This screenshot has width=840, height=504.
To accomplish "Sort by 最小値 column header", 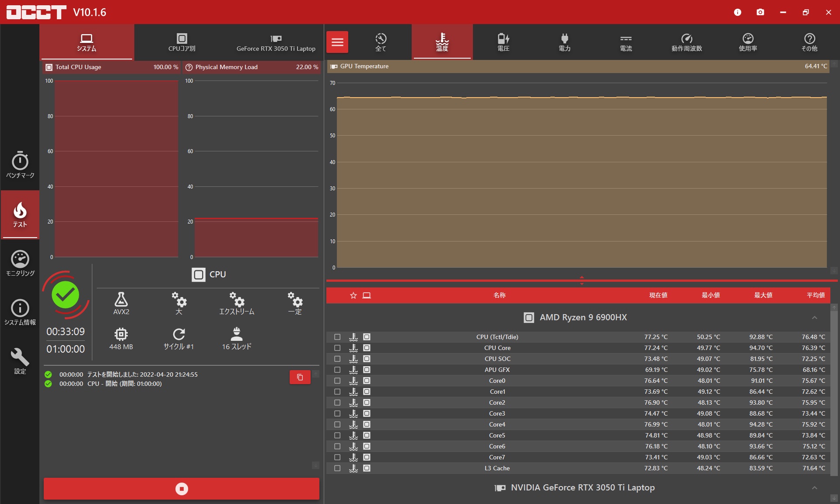I will [x=710, y=295].
